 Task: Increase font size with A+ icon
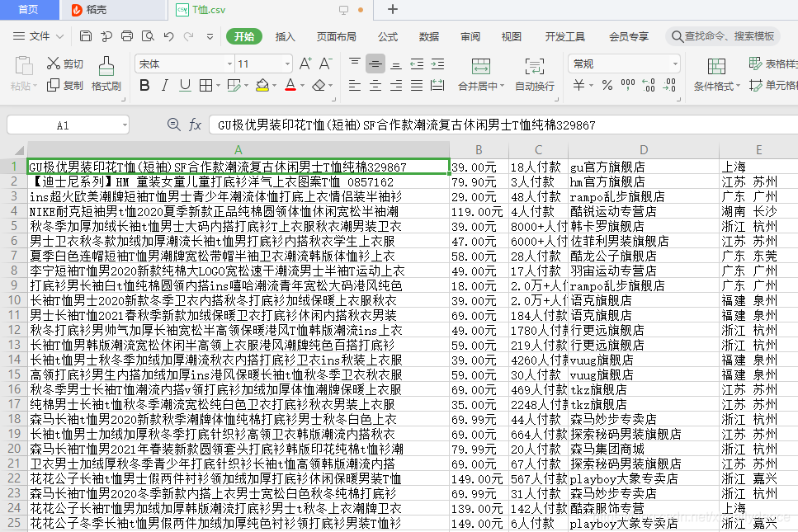(305, 64)
